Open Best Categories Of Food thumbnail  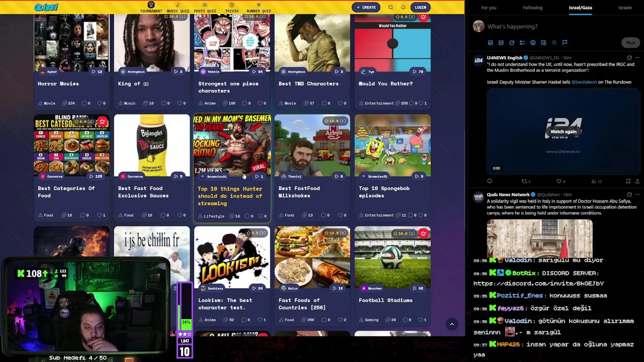pyautogui.click(x=71, y=146)
